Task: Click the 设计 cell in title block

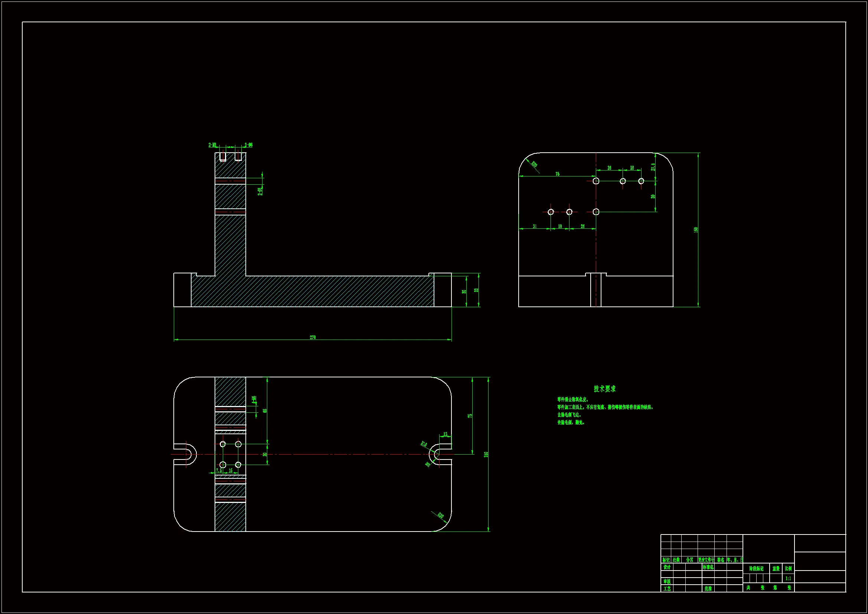Action: (x=667, y=567)
